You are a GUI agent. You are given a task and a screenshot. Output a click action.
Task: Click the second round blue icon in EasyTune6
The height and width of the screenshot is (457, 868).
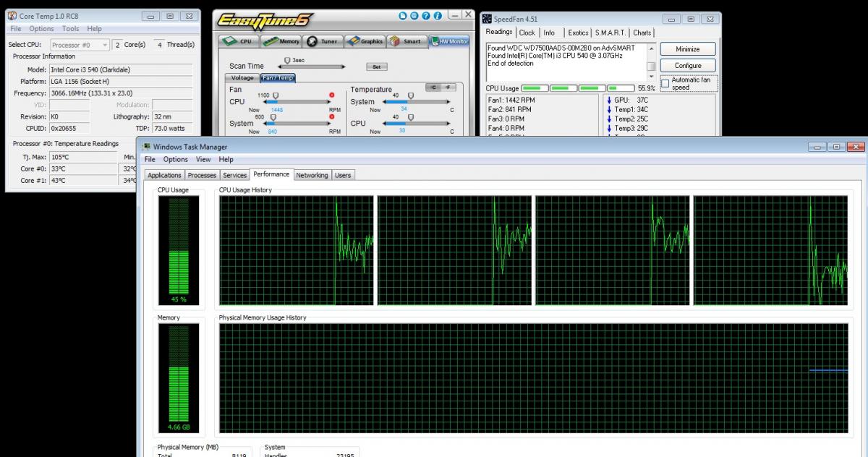[x=414, y=15]
